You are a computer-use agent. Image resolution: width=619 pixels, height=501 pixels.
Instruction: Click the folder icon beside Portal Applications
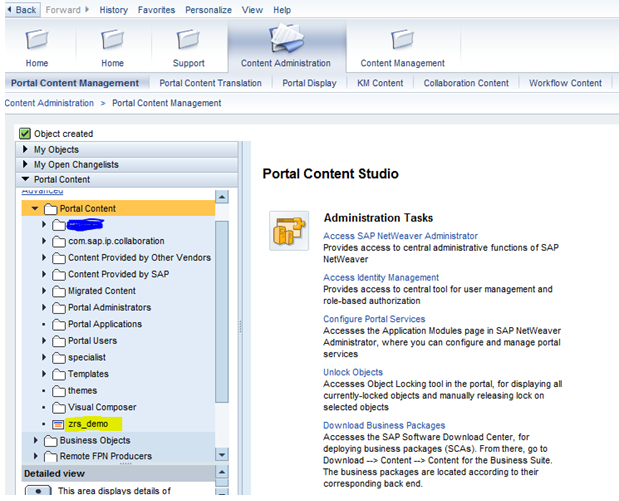[59, 324]
